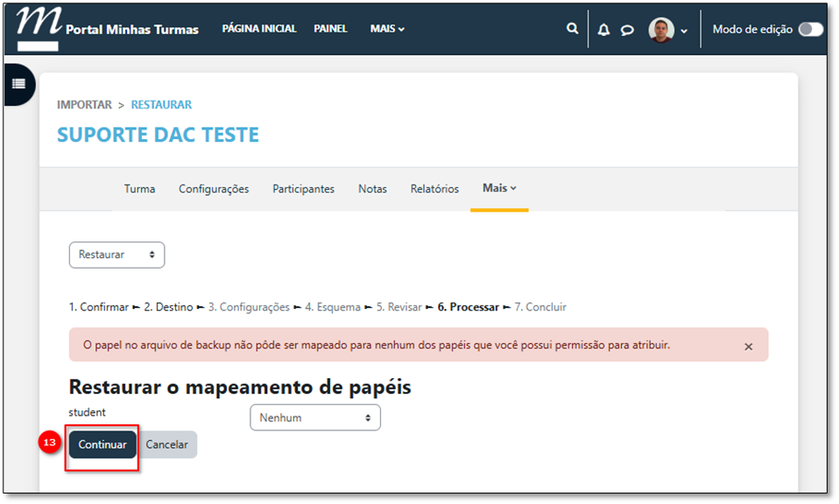Click the RESTAURAR breadcrumb link
The image size is (839, 504).
[x=161, y=105]
